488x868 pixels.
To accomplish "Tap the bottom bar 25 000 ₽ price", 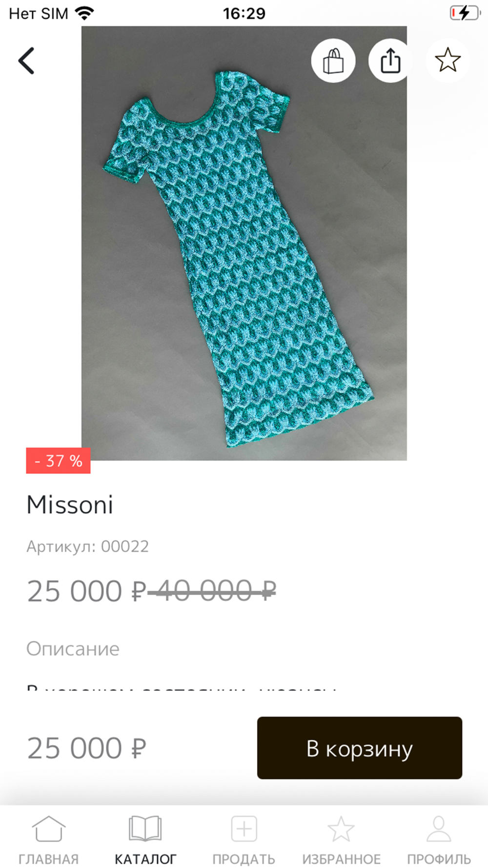I will [86, 748].
